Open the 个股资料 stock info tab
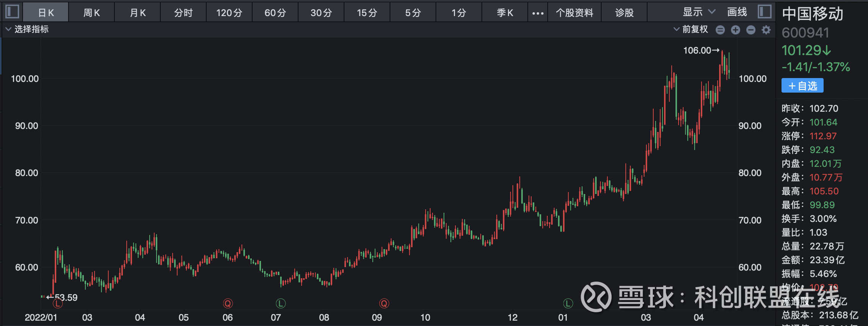The width and height of the screenshot is (868, 326). click(x=574, y=13)
